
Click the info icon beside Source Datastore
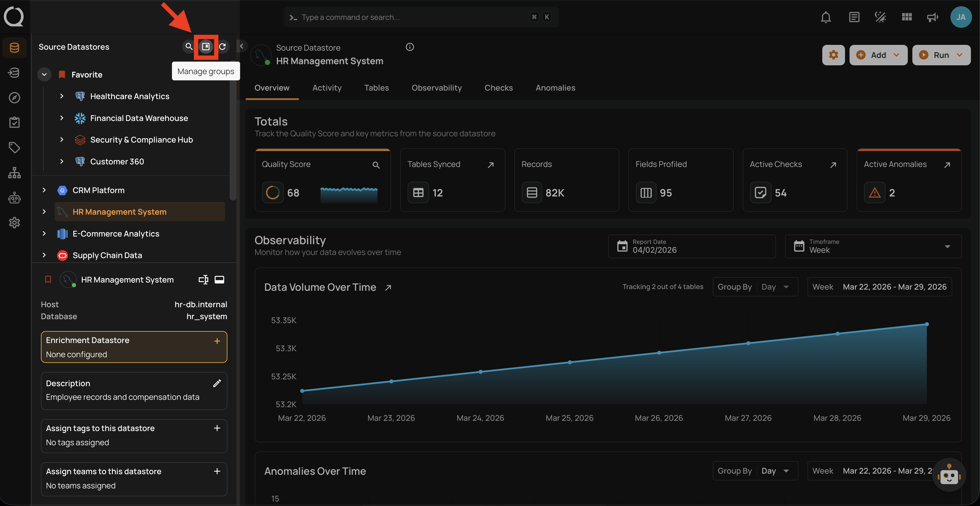pyautogui.click(x=410, y=47)
